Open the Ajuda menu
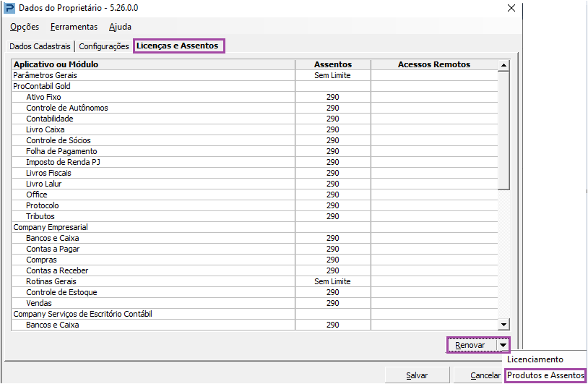 [120, 27]
